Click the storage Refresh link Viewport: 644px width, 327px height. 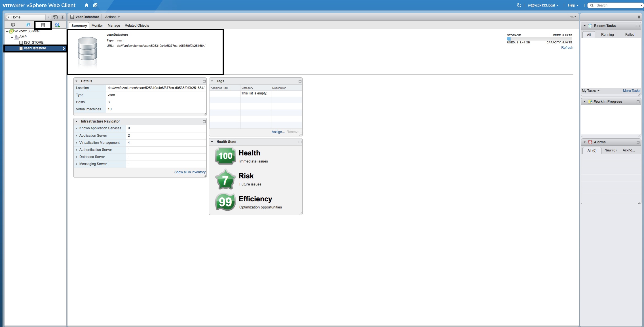tap(567, 48)
